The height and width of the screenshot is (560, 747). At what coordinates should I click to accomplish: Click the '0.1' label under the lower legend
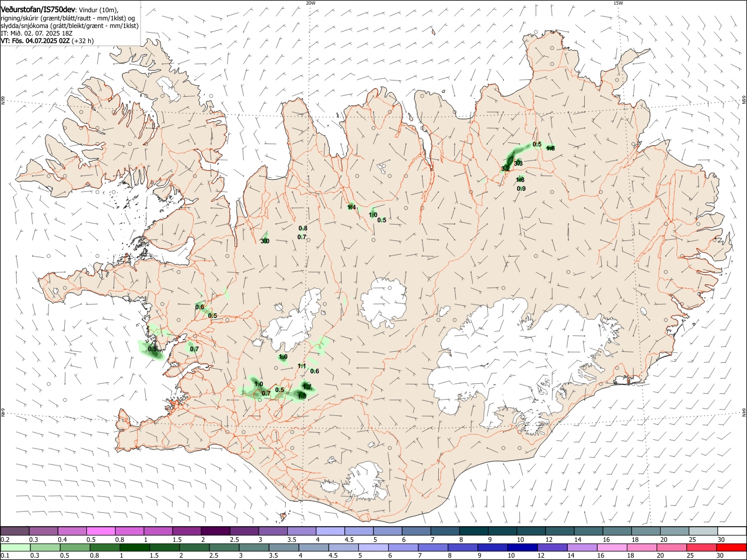pos(5,556)
